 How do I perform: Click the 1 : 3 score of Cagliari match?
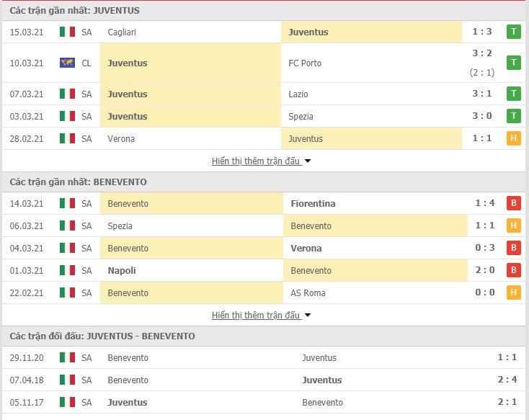(481, 32)
